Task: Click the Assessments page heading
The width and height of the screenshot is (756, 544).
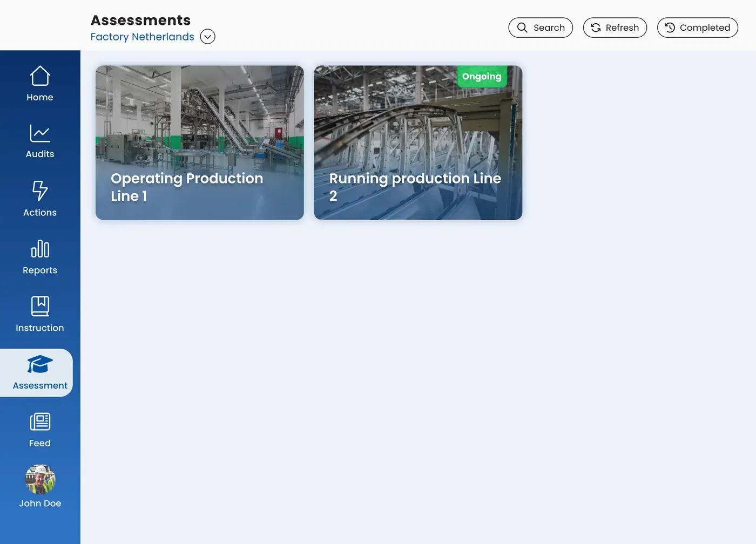Action: (x=140, y=20)
